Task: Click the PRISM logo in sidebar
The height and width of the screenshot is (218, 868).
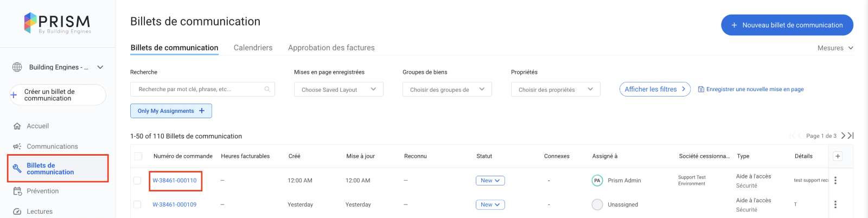Action: [58, 23]
